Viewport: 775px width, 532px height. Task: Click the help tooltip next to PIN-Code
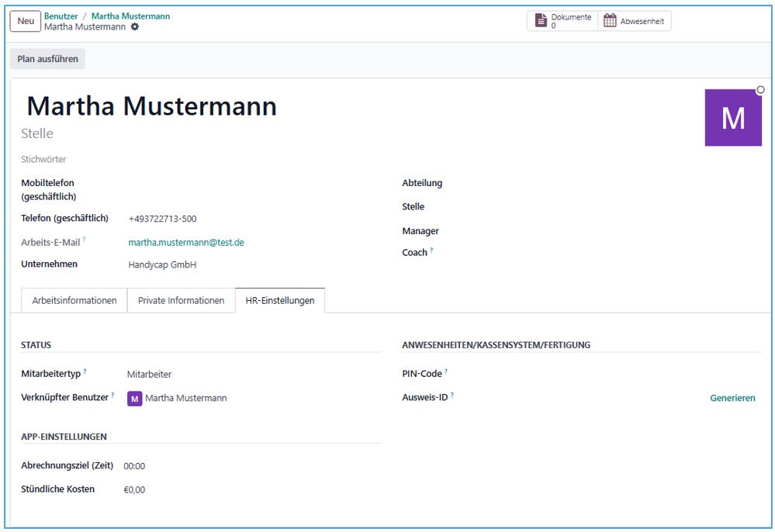tap(446, 371)
